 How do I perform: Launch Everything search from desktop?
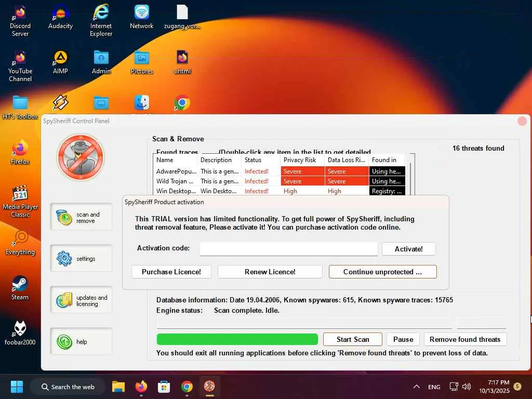pyautogui.click(x=20, y=243)
